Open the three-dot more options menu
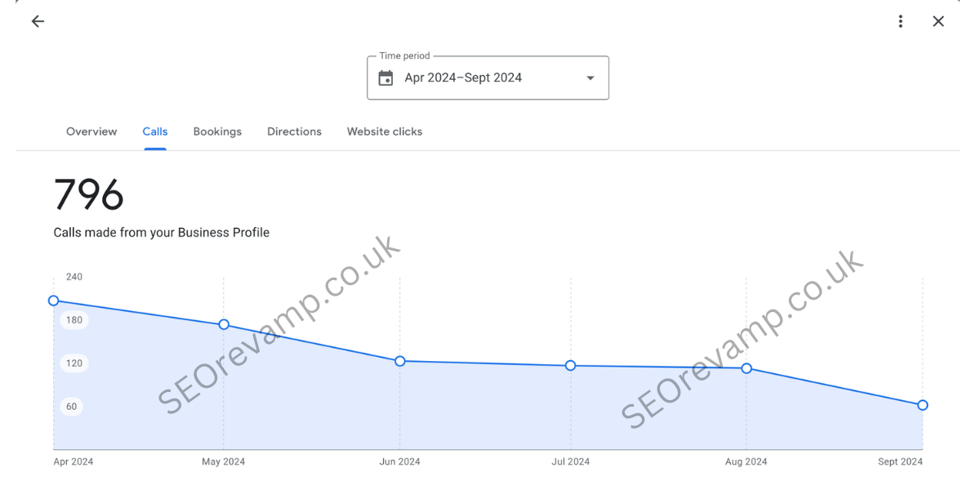Image resolution: width=980 pixels, height=490 pixels. tap(901, 21)
